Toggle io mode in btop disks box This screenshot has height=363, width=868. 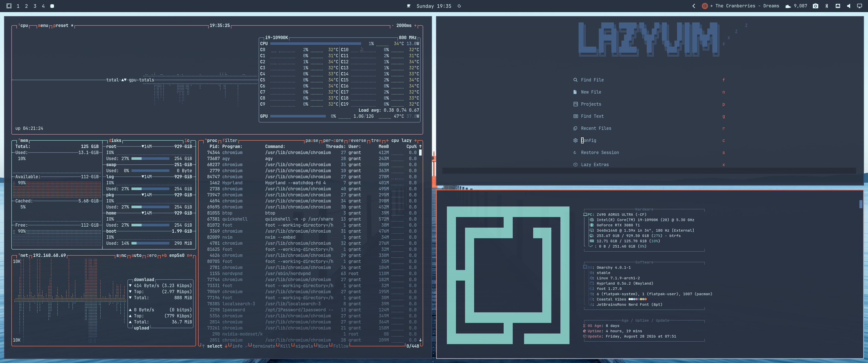point(187,140)
